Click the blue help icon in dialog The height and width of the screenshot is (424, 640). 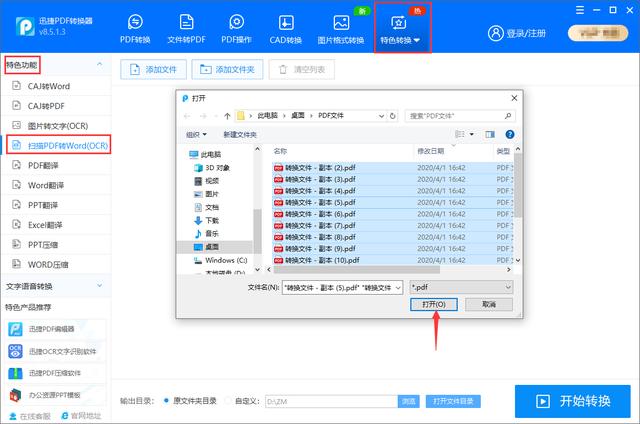coord(510,134)
